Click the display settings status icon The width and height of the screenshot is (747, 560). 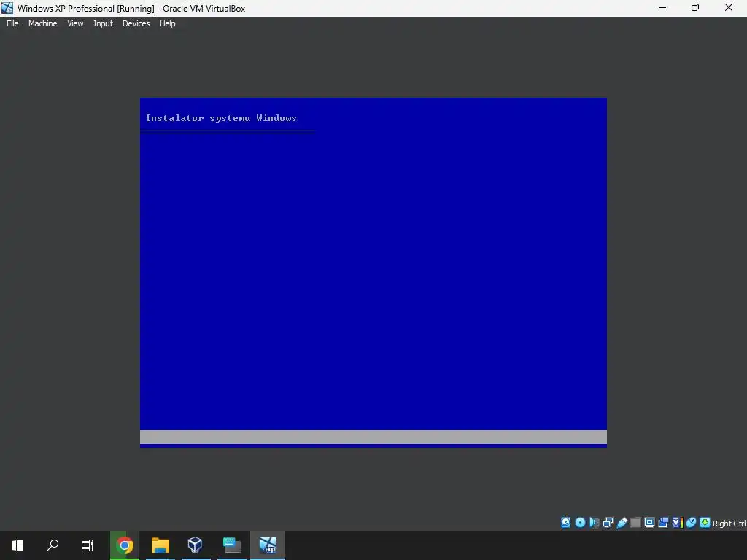pos(649,522)
